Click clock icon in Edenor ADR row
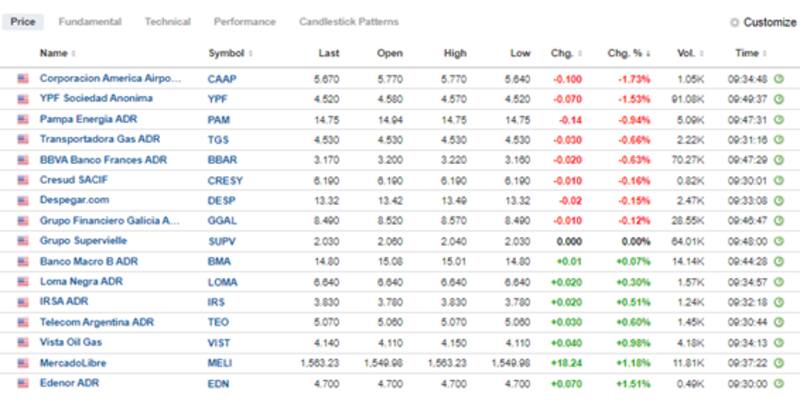 click(x=778, y=382)
